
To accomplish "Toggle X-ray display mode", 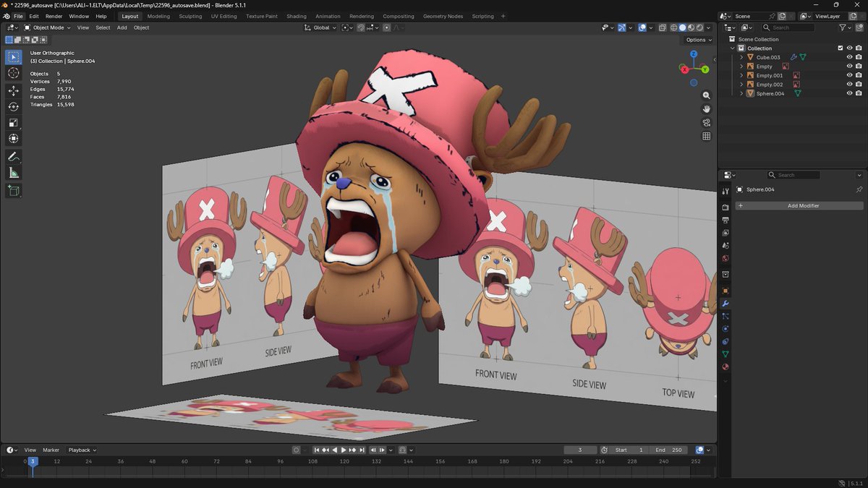I will [663, 27].
